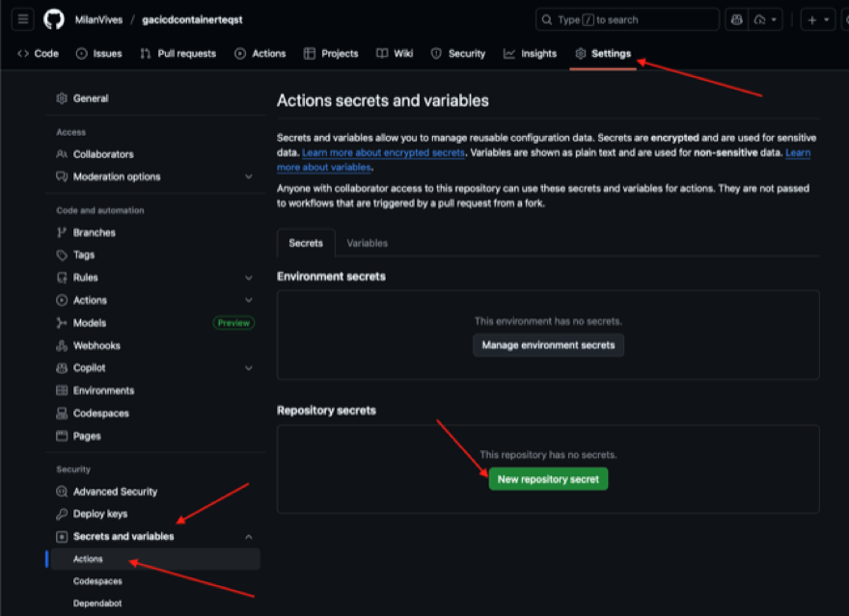Expand the Copilot sidebar section
Image resolution: width=849 pixels, height=616 pixels.
(x=249, y=368)
